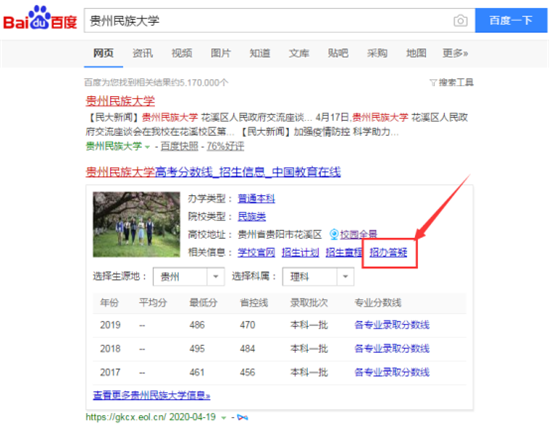Viewport: 550px width, 427px height.
Task: Open the 贵州 source region dropdown
Action: [189, 277]
